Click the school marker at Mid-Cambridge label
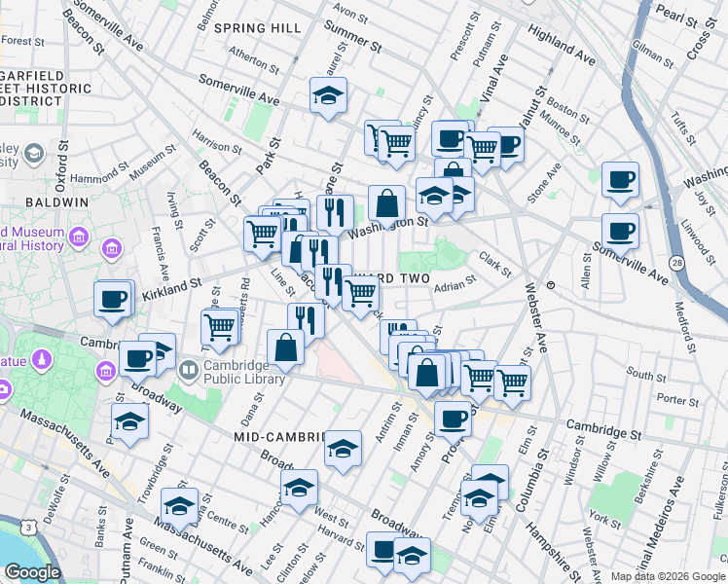728x584 pixels. [x=343, y=449]
